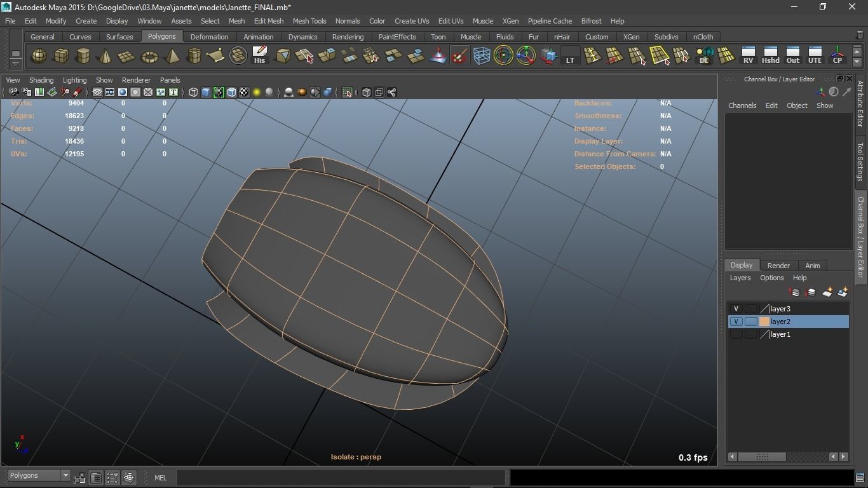Click the CP center pivot shelf icon
This screenshot has width=868, height=488.
pyautogui.click(x=837, y=56)
